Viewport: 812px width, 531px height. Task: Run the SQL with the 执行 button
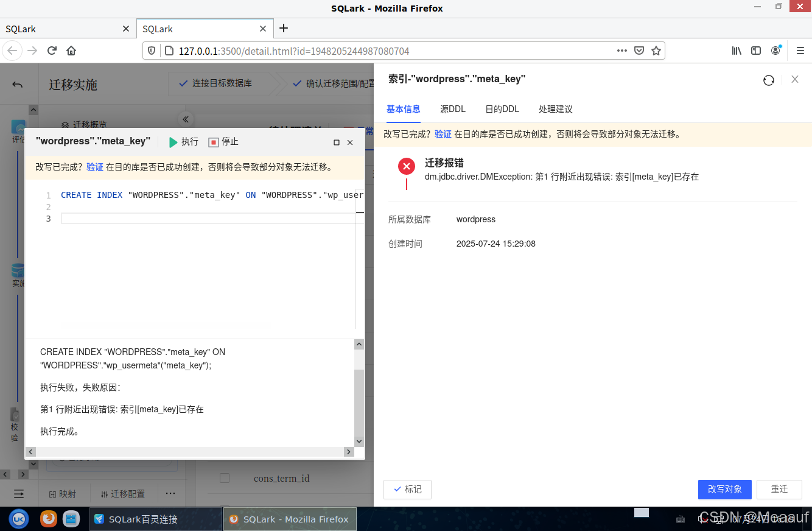pos(183,142)
